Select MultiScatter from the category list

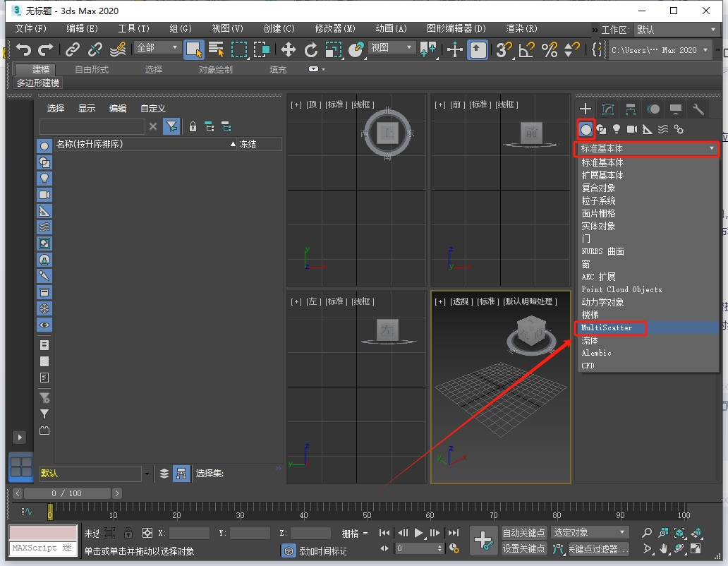608,327
